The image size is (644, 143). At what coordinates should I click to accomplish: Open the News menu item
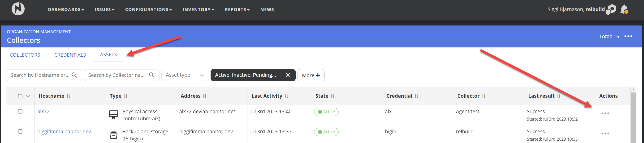267,10
